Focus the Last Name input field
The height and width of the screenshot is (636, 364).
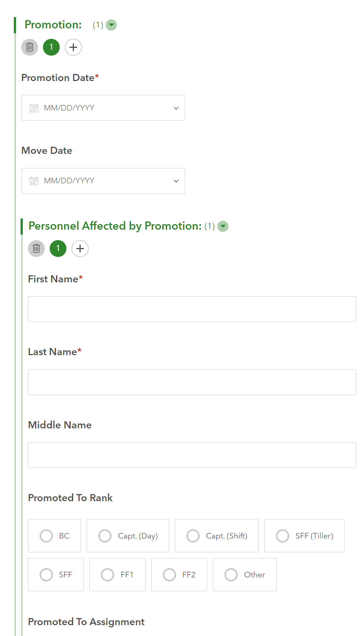pyautogui.click(x=192, y=382)
